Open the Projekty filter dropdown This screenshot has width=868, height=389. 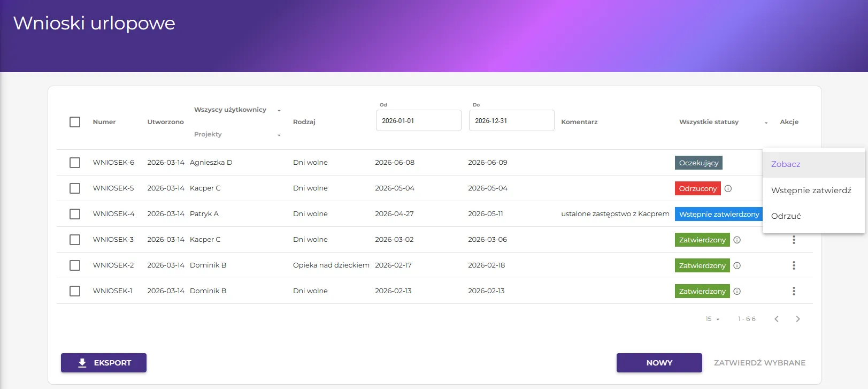(237, 134)
